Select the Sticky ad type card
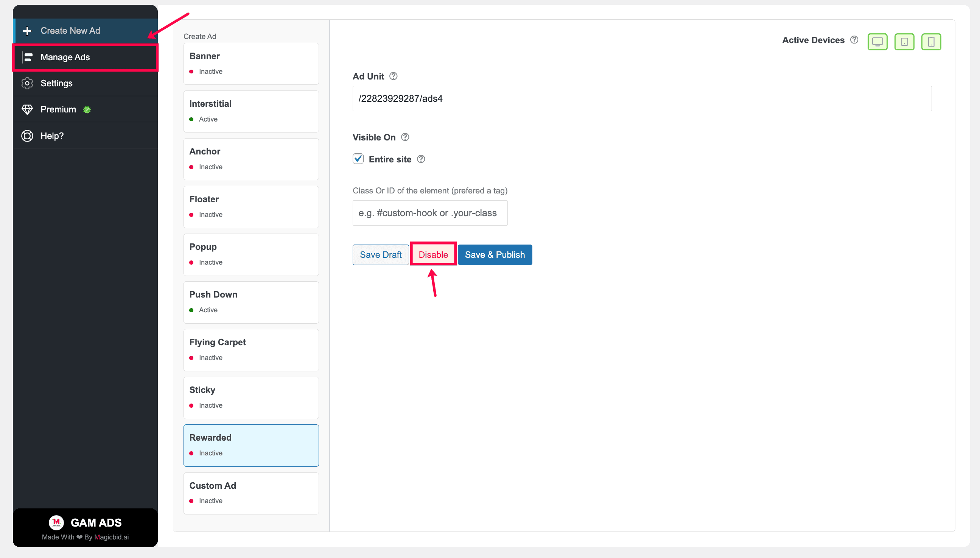 tap(251, 397)
